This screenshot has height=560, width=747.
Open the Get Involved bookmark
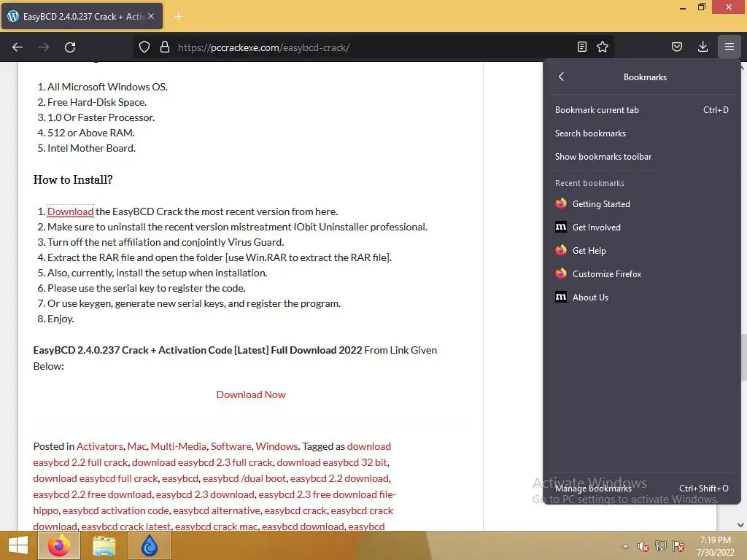coord(642,227)
